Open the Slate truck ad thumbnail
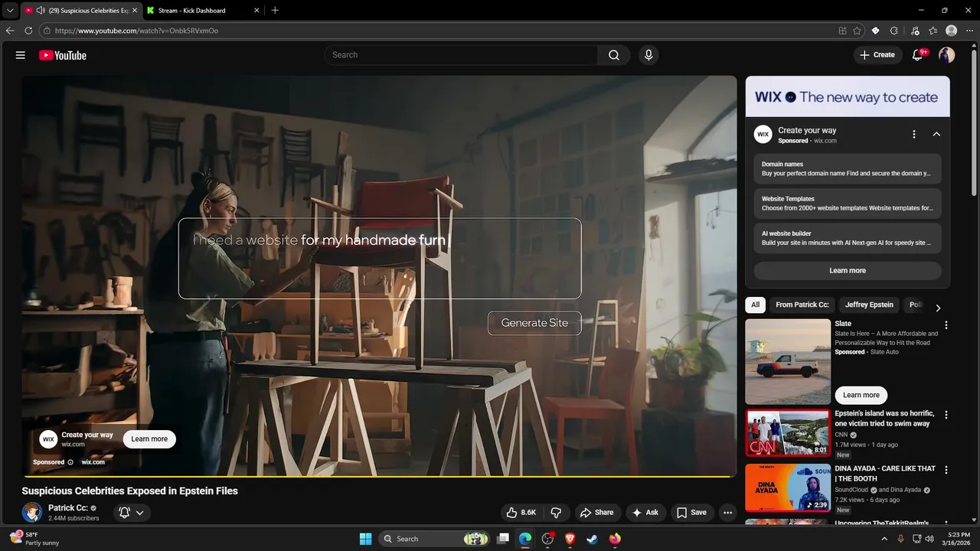Image resolution: width=980 pixels, height=551 pixels. pos(788,362)
